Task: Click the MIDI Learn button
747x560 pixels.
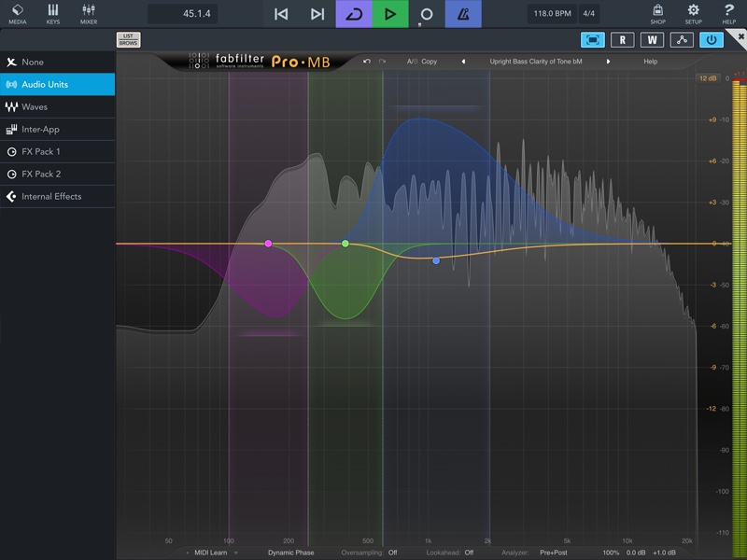Action: (x=211, y=553)
